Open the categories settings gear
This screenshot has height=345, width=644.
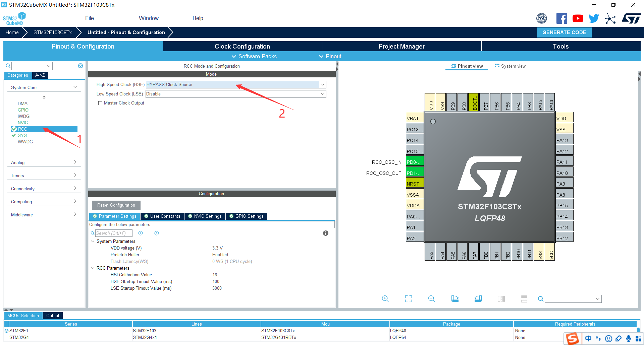tap(80, 66)
